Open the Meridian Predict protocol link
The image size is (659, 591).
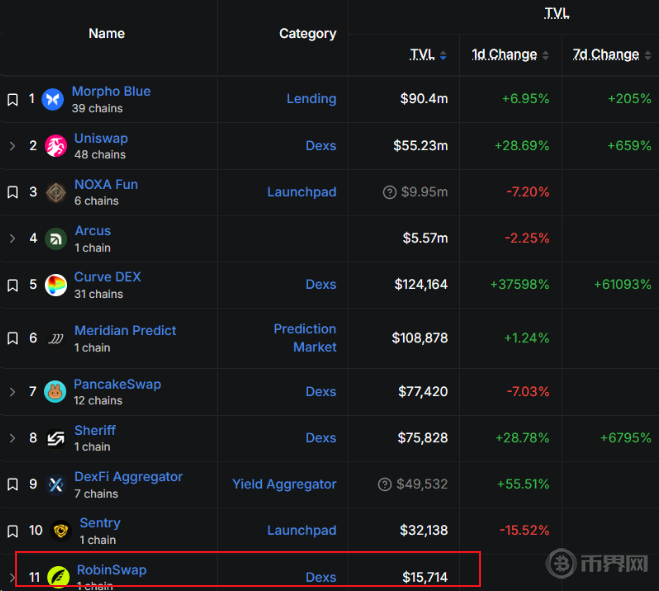pos(125,330)
